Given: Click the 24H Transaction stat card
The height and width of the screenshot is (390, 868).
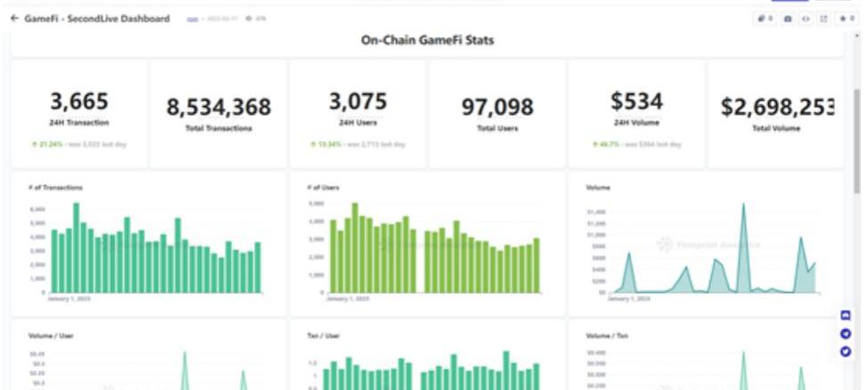Looking at the screenshot, I should [79, 114].
